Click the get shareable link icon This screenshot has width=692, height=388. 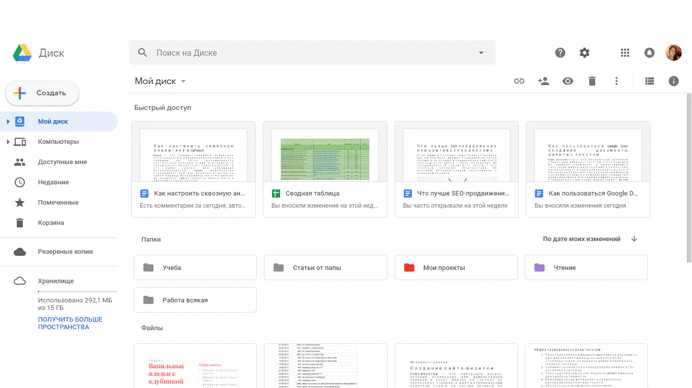point(519,81)
